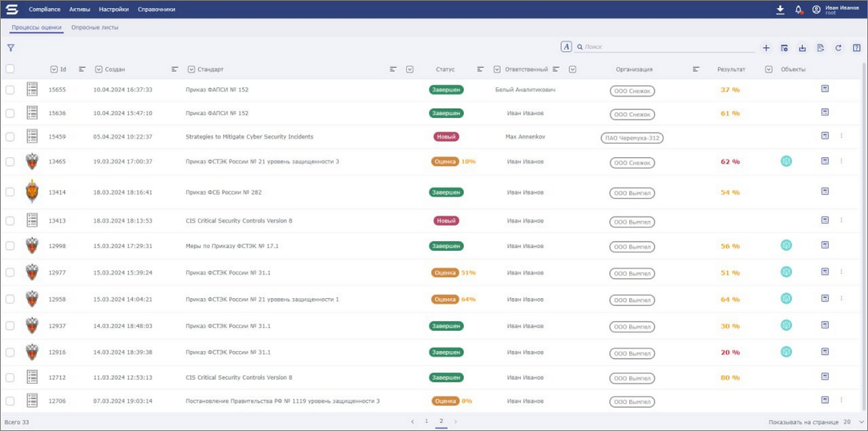868x431 pixels.
Task: Check the select-all header checkbox
Action: [10, 69]
